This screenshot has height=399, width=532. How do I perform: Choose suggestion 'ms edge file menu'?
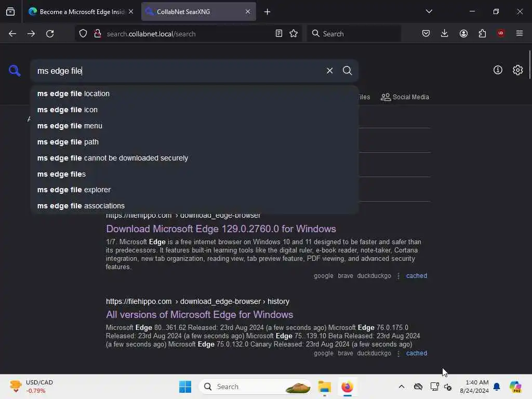(194, 126)
